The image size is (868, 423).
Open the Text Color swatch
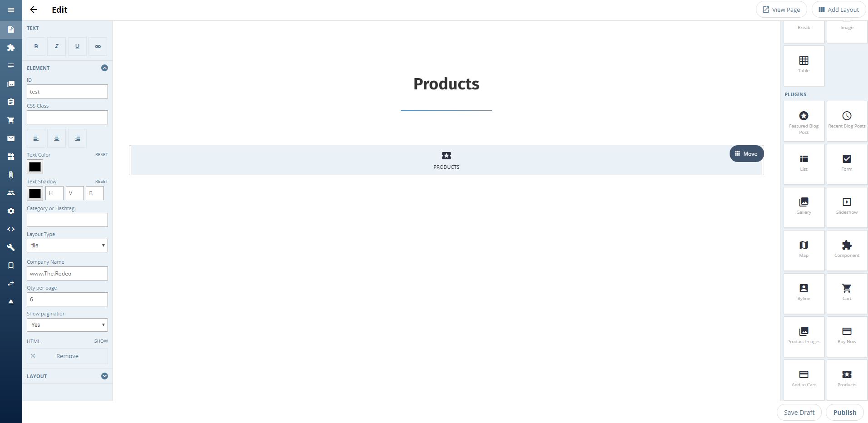click(35, 167)
